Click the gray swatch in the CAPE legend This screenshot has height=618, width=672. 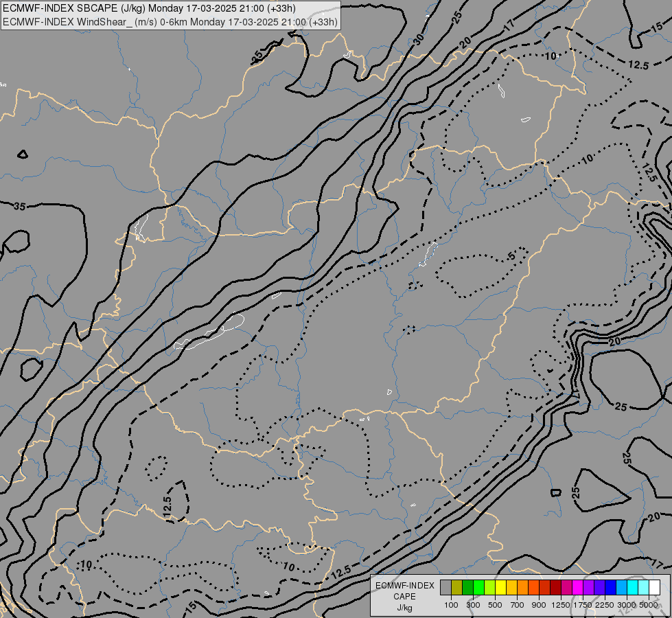(445, 588)
